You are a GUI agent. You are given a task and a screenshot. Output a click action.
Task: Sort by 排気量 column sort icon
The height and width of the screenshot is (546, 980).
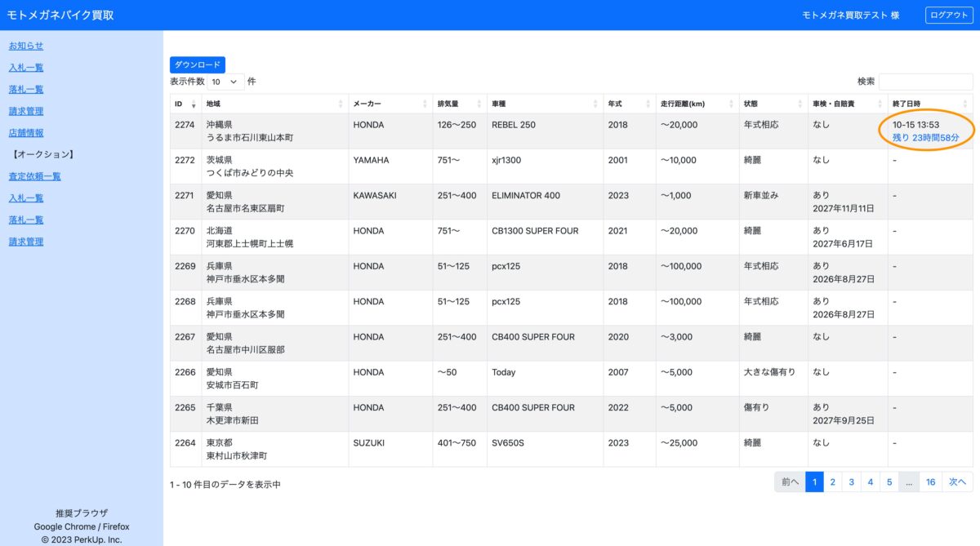coord(479,104)
